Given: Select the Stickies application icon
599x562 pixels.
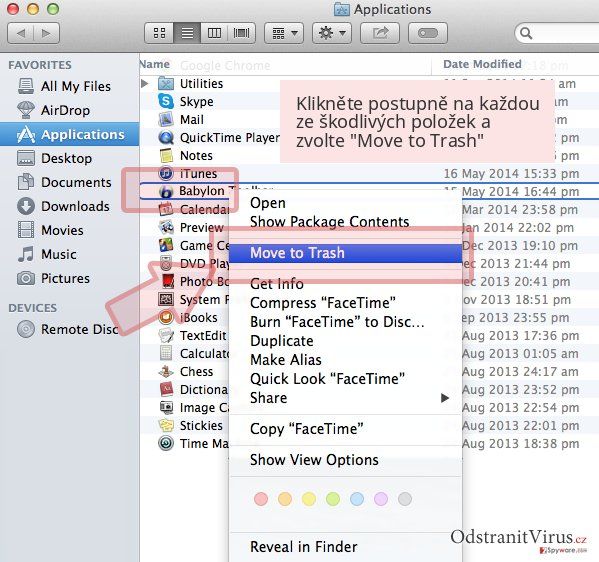Looking at the screenshot, I should pos(166,425).
